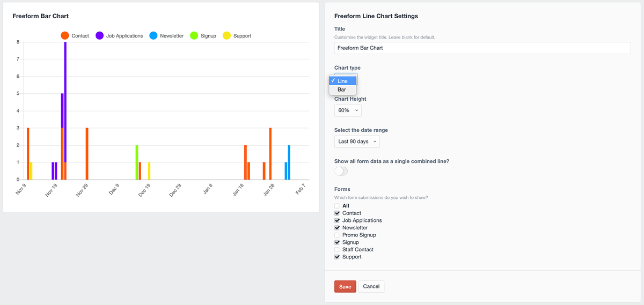This screenshot has width=644, height=305.
Task: Click the tall purple Job Applications bar reaching 8
Action: tap(65, 102)
